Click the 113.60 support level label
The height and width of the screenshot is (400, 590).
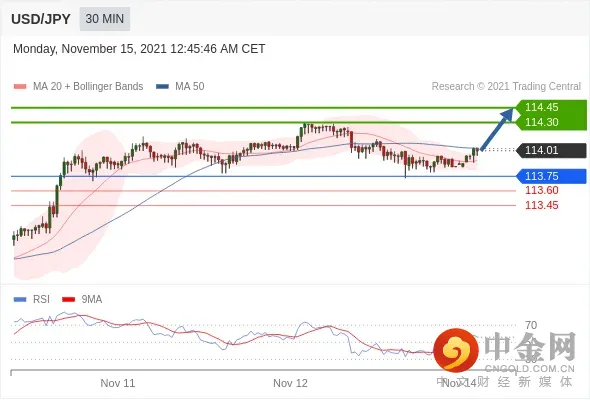541,190
